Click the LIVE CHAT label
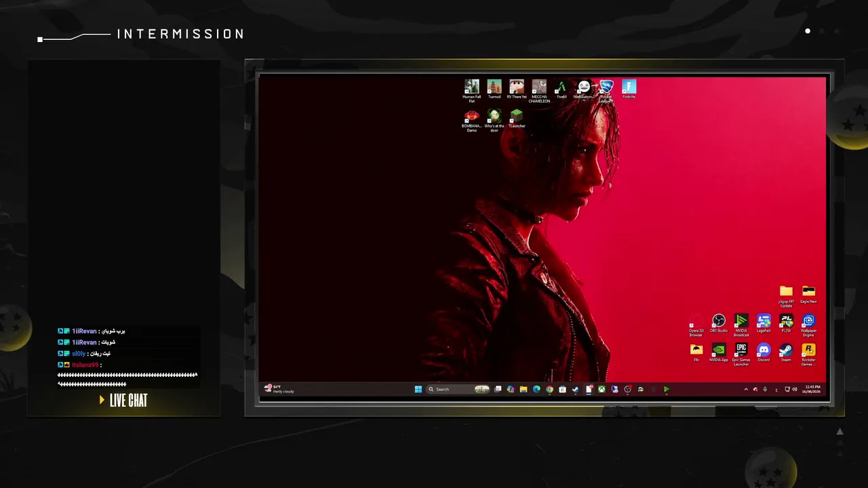Image resolution: width=868 pixels, height=488 pixels. point(128,401)
